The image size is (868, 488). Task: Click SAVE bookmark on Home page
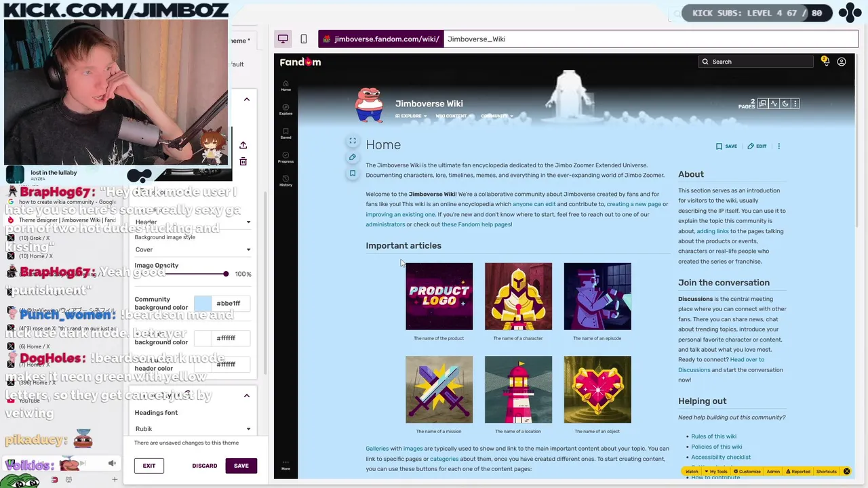[727, 146]
